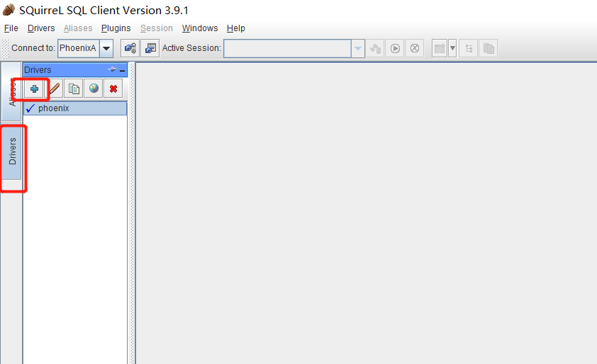The height and width of the screenshot is (364, 597).
Task: Click the Drivers panel title bar
Action: pos(75,70)
